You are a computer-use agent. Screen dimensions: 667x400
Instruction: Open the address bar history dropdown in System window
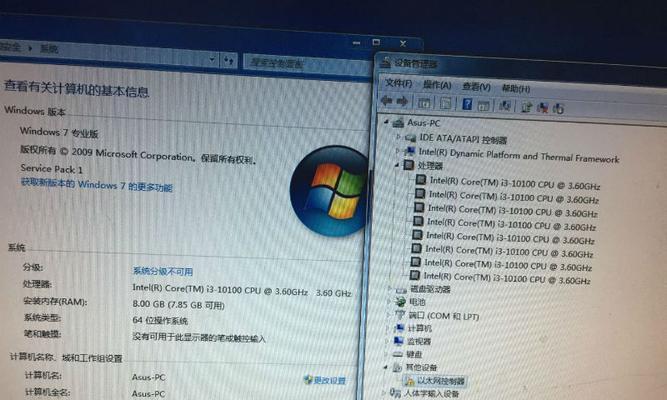click(212, 60)
